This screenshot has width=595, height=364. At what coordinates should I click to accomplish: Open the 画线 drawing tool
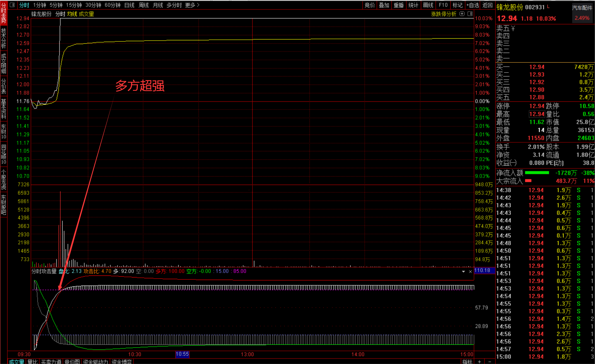pyautogui.click(x=428, y=5)
